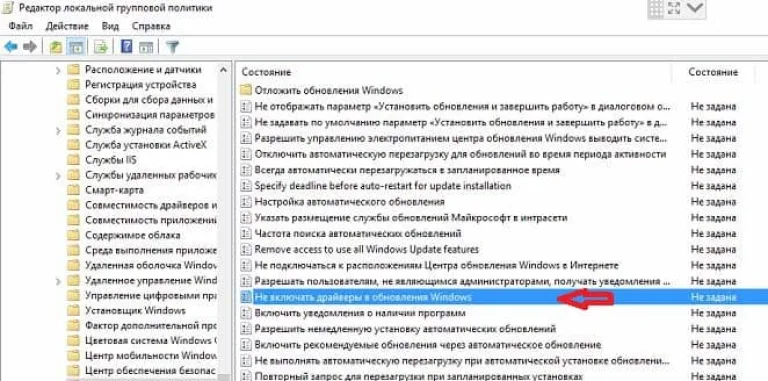Click policy icon beside Всегда автоматически перезагружаться
The height and width of the screenshot is (381, 768).
(245, 170)
